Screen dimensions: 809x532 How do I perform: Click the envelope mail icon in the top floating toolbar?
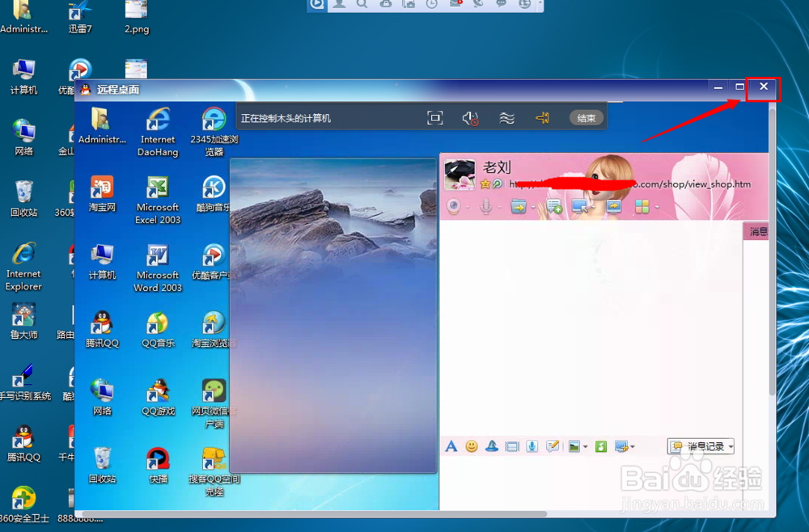click(x=455, y=4)
